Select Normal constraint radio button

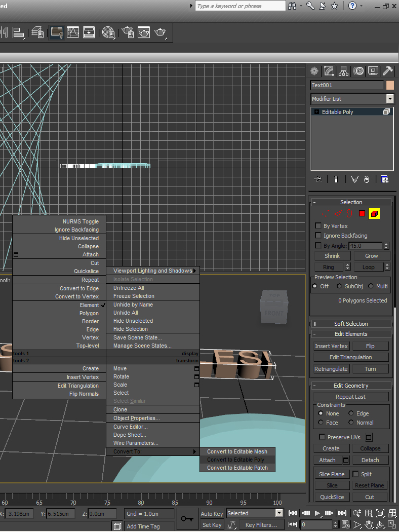(351, 423)
